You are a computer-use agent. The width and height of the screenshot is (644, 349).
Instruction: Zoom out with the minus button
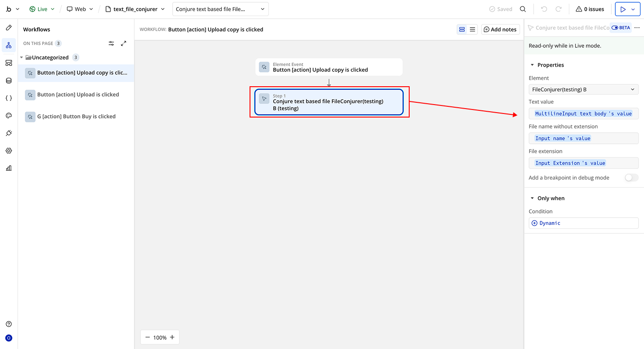[x=148, y=337]
